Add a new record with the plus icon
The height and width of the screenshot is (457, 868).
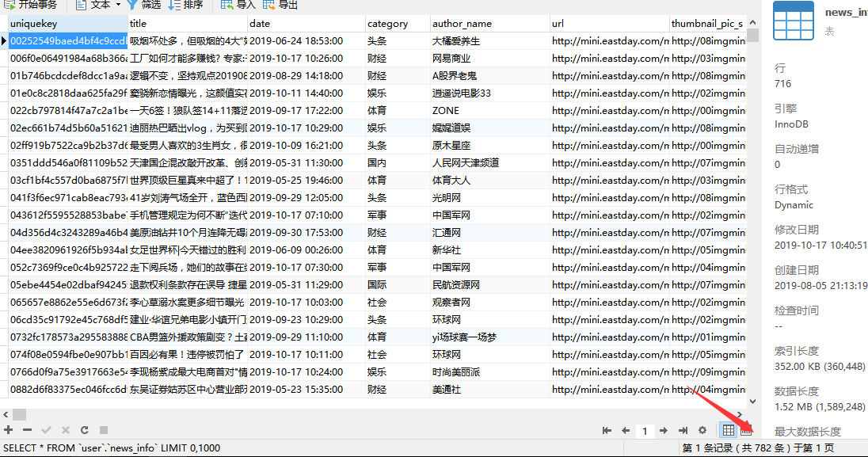coord(8,430)
